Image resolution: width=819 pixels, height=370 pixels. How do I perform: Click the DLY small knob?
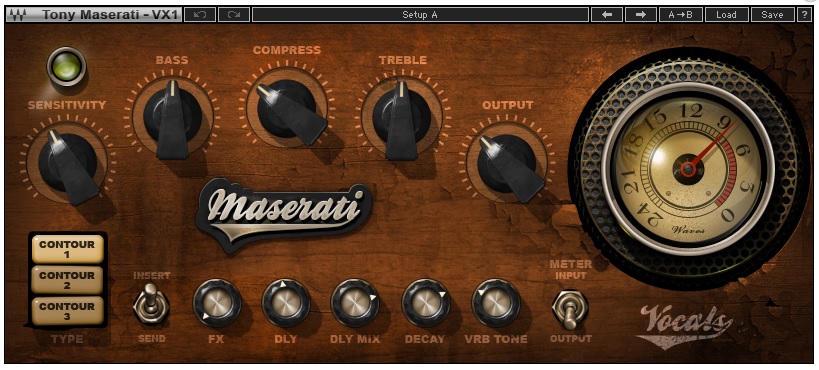click(286, 303)
